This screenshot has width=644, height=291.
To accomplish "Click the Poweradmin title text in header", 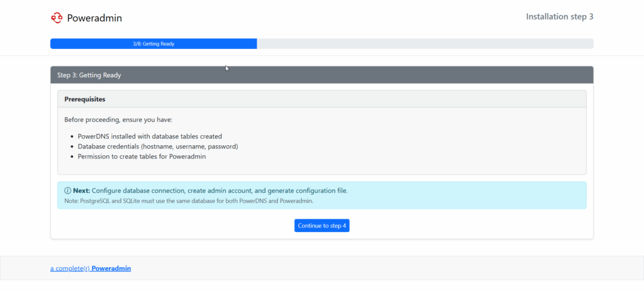I will [x=94, y=18].
